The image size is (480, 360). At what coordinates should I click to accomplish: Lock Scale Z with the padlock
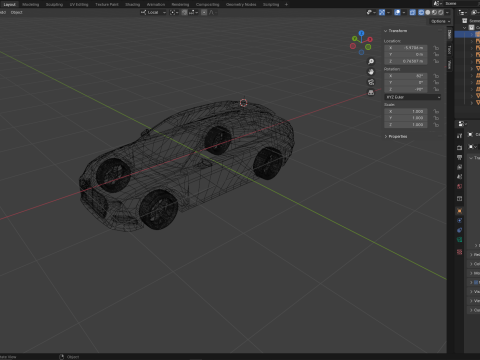coord(436,125)
